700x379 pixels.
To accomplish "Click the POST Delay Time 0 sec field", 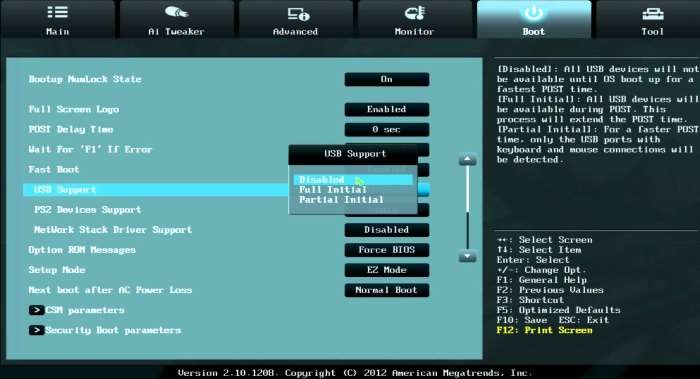I will [387, 129].
